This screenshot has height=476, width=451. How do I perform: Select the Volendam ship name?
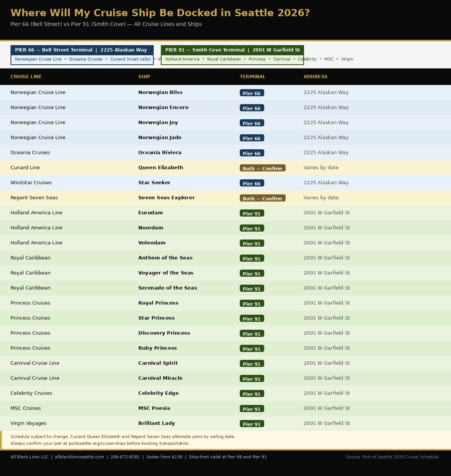pos(152,243)
